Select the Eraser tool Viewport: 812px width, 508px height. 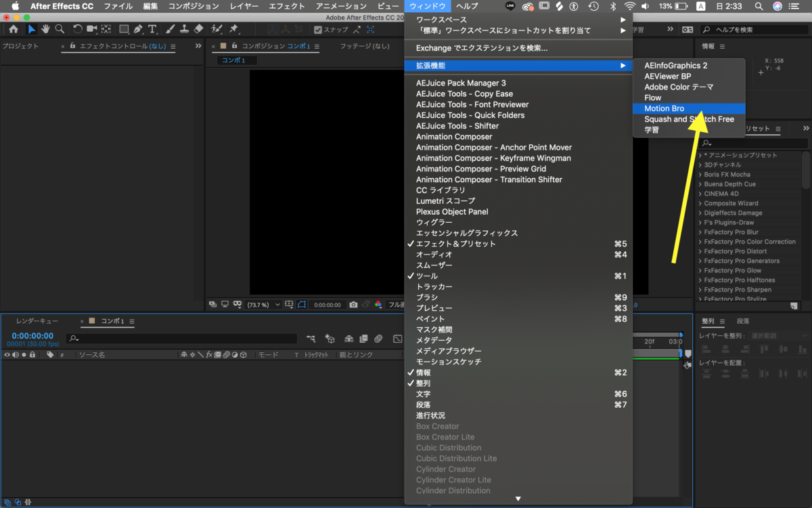198,30
